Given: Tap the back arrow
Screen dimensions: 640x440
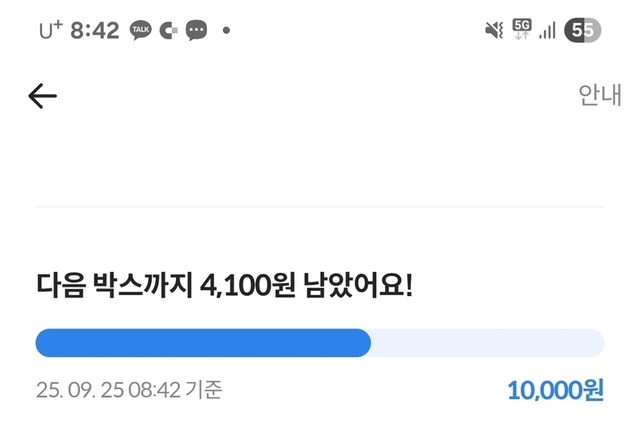Looking at the screenshot, I should [43, 96].
